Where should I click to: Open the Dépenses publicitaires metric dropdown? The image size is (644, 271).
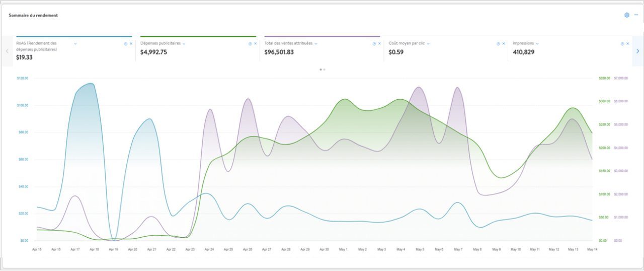[184, 44]
